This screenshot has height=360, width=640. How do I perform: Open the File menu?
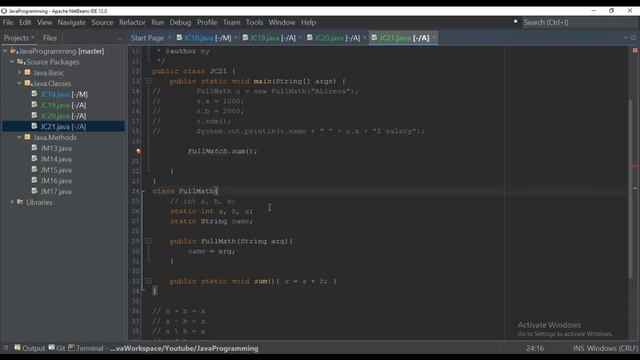tap(8, 22)
